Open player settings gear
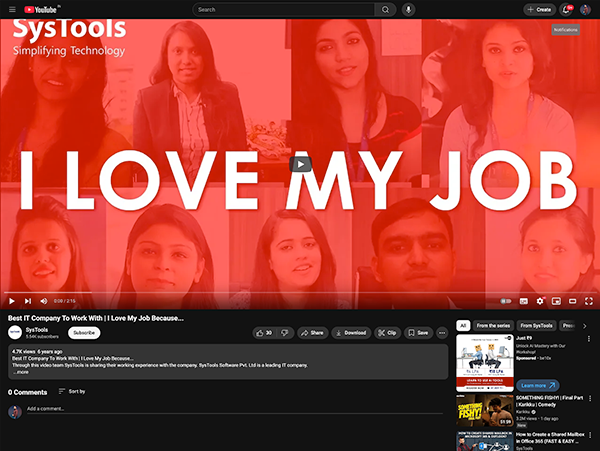This screenshot has height=451, width=600. tap(540, 301)
